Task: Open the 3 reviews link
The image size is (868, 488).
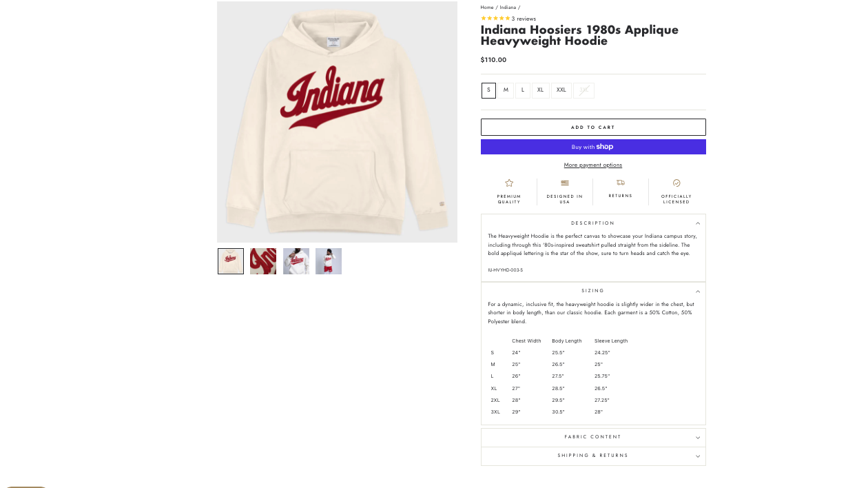Action: (x=524, y=19)
